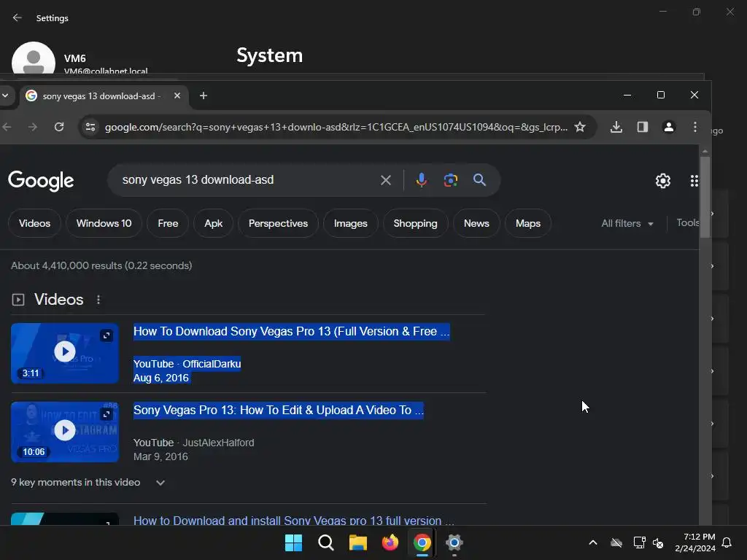Select the News filter chip

476,223
